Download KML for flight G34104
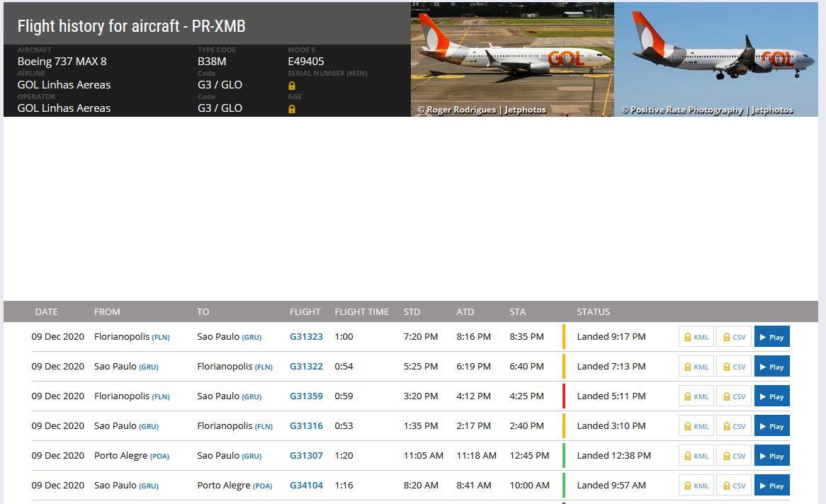Viewport: 826px width, 504px height. pos(696,486)
